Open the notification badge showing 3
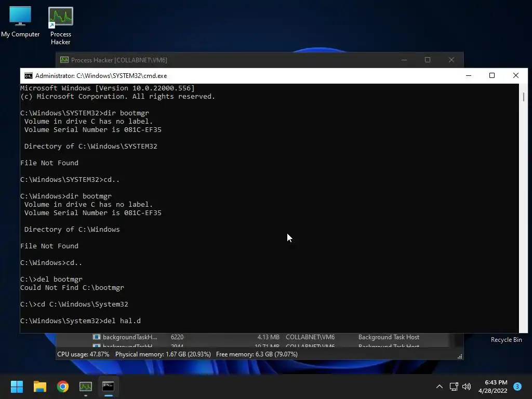The width and height of the screenshot is (532, 399). pyautogui.click(x=517, y=386)
